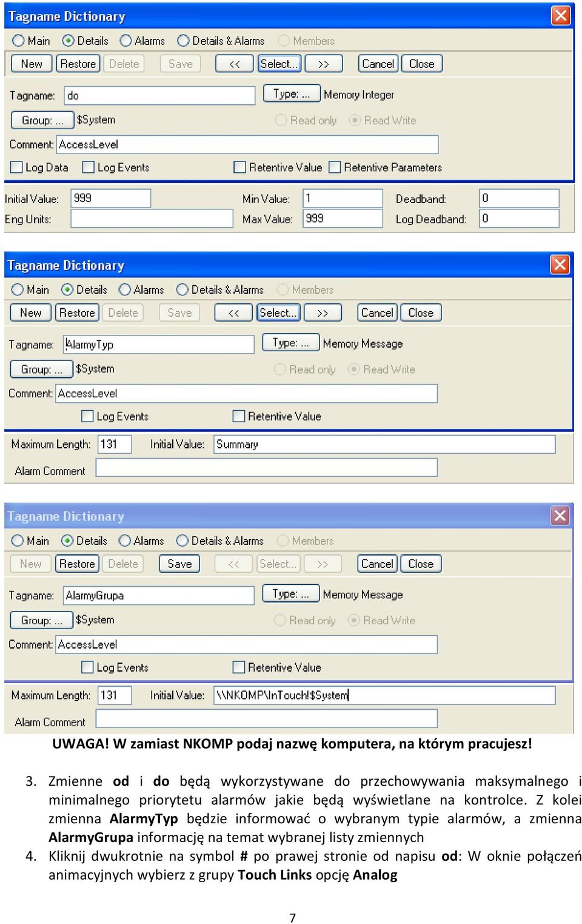The width and height of the screenshot is (582, 924).
Task: Enable Log Events in the AlarmyGrupa dialog
Action: pyautogui.click(x=87, y=667)
